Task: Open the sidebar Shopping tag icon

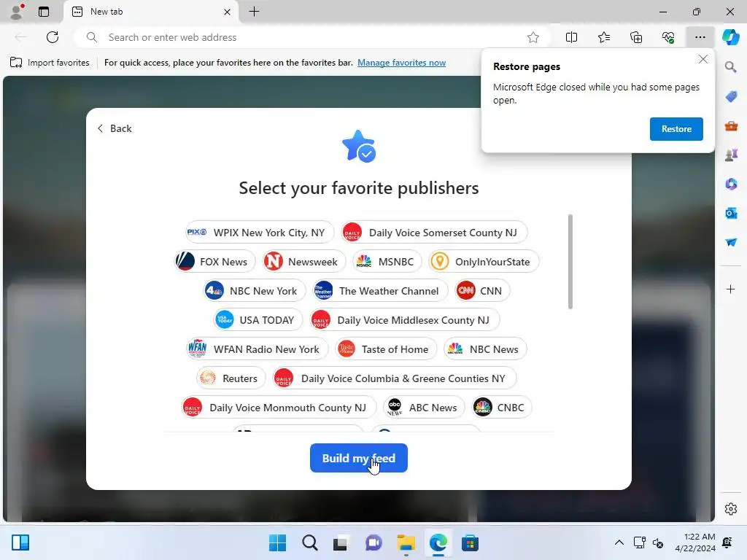Action: (731, 97)
